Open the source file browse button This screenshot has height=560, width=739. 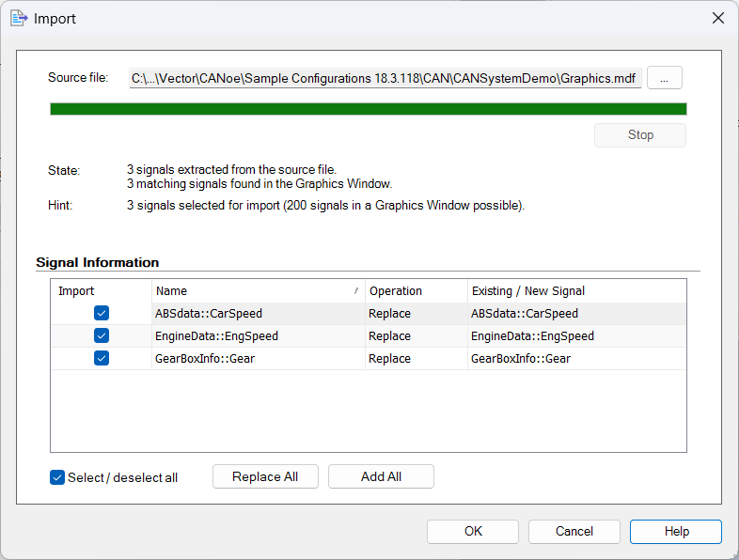pyautogui.click(x=664, y=78)
